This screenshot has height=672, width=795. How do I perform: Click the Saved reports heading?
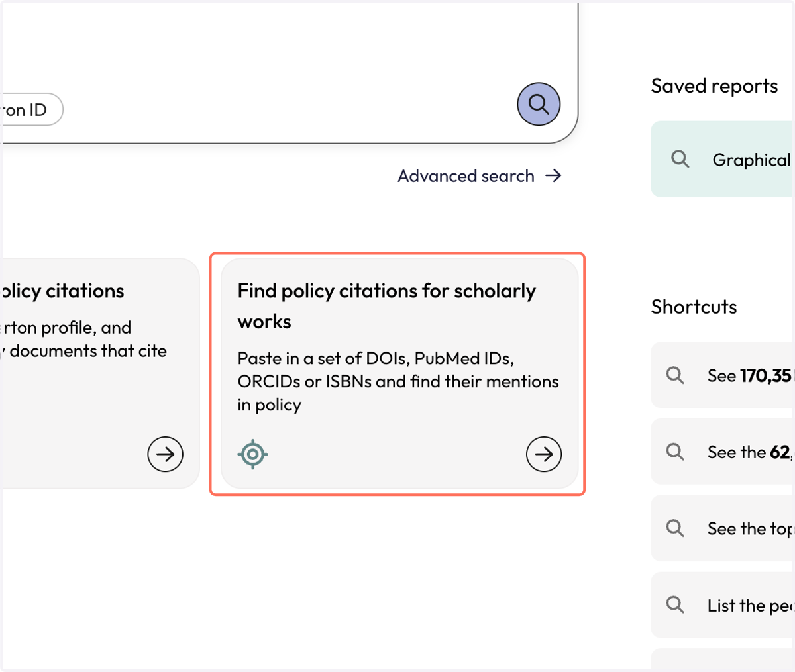click(x=714, y=86)
